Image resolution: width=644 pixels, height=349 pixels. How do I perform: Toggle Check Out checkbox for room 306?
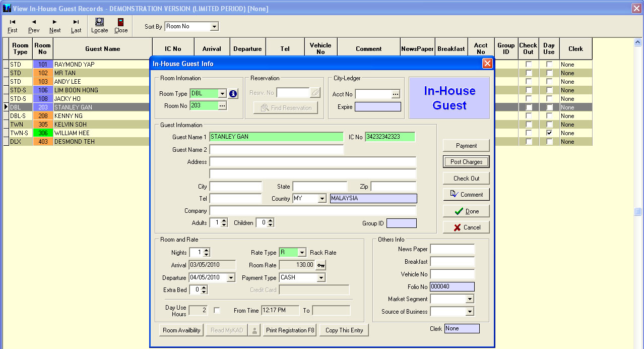(528, 133)
